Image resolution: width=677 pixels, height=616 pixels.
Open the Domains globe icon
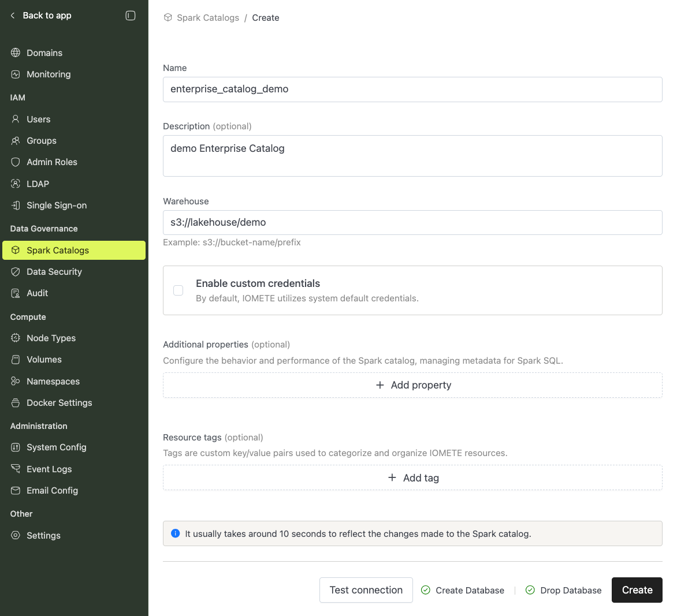(16, 53)
